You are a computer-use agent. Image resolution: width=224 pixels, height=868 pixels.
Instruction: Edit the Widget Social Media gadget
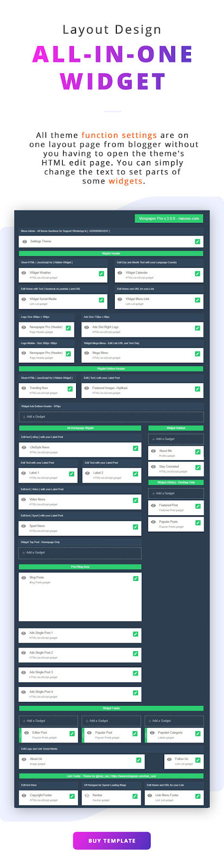(x=102, y=299)
